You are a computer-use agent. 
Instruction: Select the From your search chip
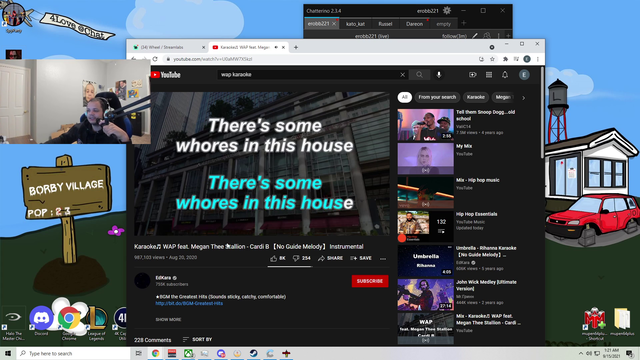click(437, 97)
